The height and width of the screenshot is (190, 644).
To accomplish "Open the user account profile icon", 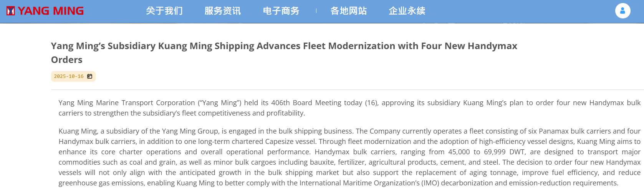I will point(622,11).
